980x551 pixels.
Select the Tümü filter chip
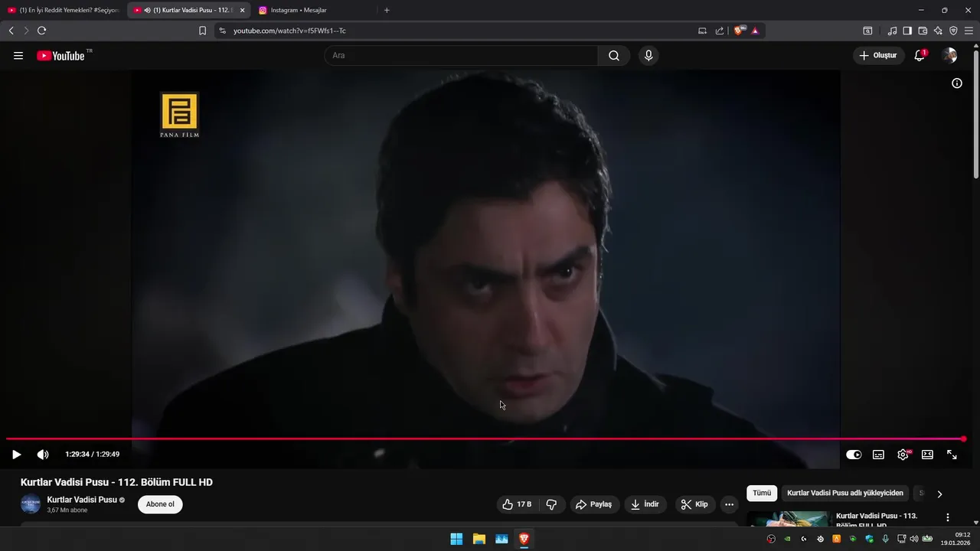pyautogui.click(x=762, y=494)
